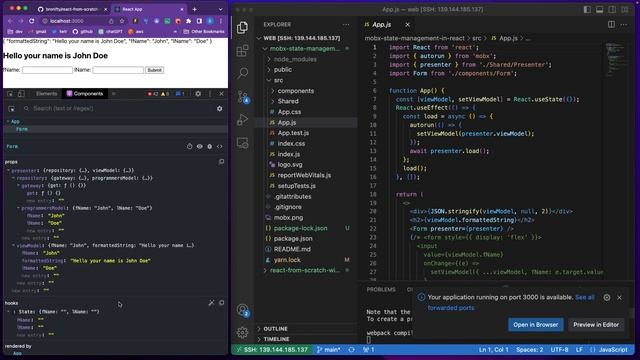
Task: Open the Explorer panel More Actions ellipsis
Action: [346, 24]
